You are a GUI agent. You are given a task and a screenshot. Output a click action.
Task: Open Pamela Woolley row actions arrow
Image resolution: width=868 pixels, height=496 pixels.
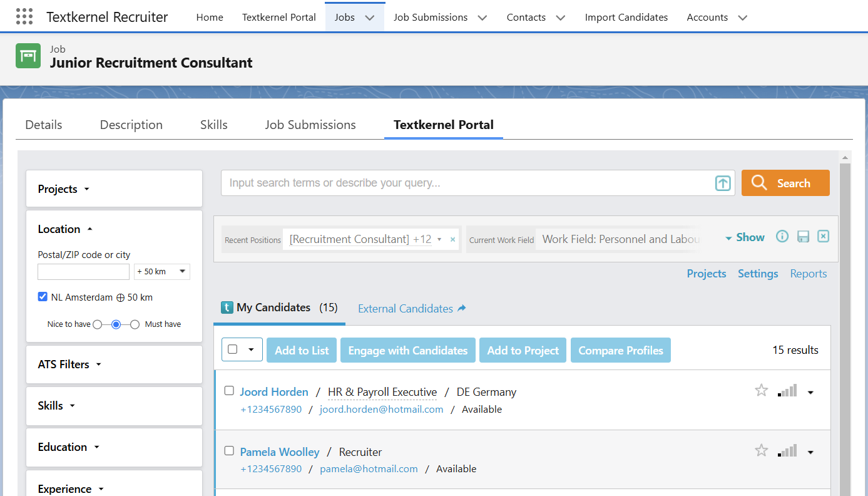pos(810,452)
